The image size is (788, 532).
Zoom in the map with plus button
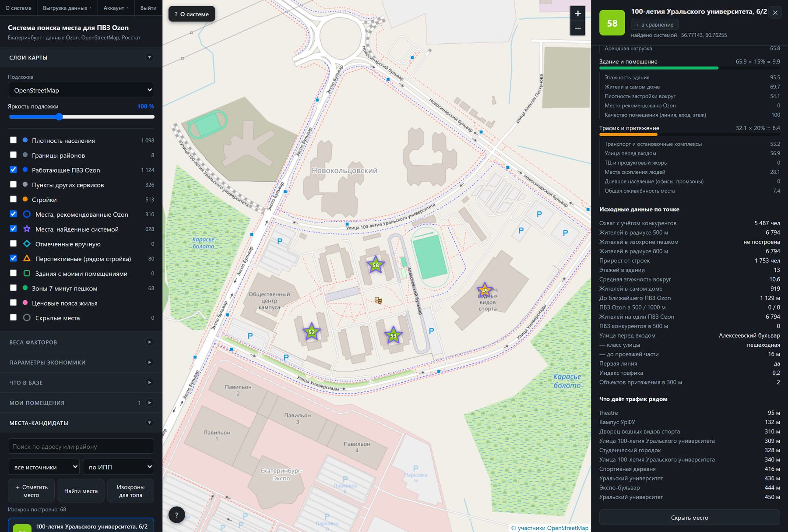pos(578,14)
